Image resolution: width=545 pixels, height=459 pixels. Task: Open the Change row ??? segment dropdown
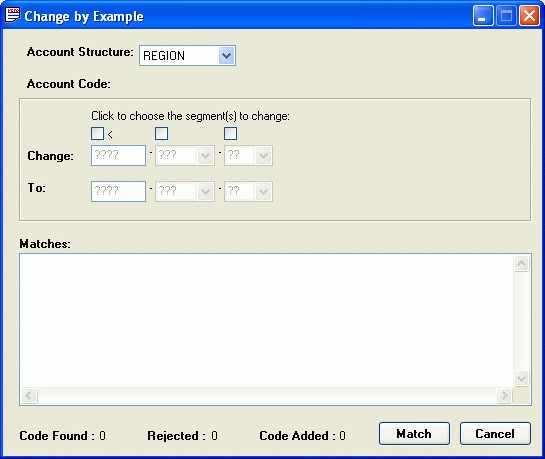[x=185, y=156]
